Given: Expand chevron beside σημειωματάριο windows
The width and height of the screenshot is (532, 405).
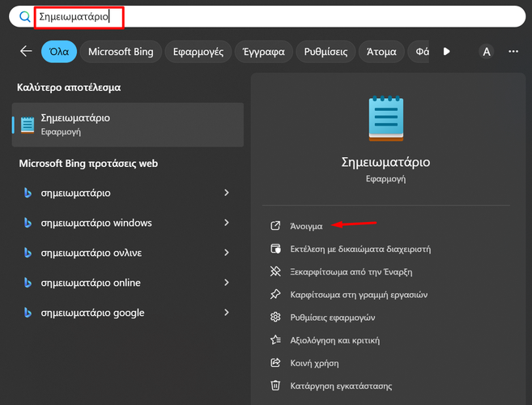Looking at the screenshot, I should [226, 223].
